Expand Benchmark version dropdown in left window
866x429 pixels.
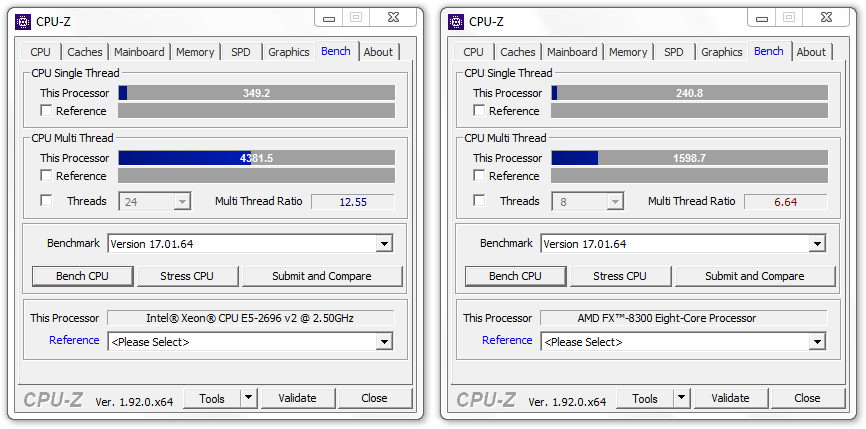tap(384, 243)
